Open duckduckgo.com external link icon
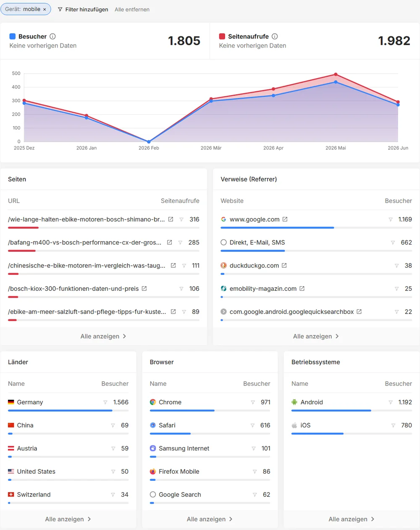This screenshot has width=420, height=530. (x=284, y=266)
